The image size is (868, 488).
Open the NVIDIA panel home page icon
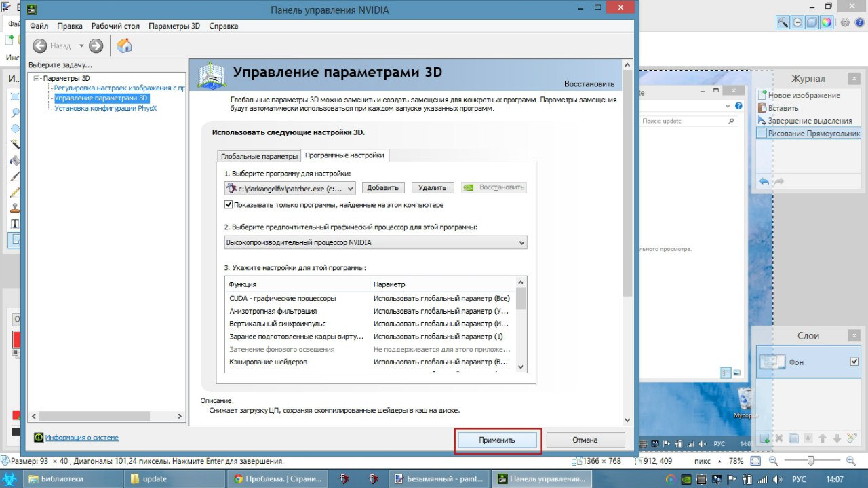click(125, 46)
